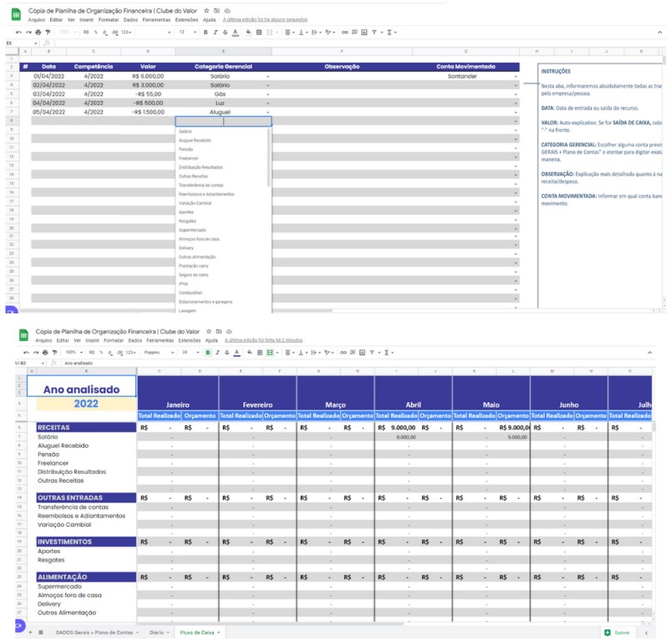Open the Ajuda menu in the Fluxo de Caixa window
Image resolution: width=672 pixels, height=641 pixels.
click(x=211, y=341)
